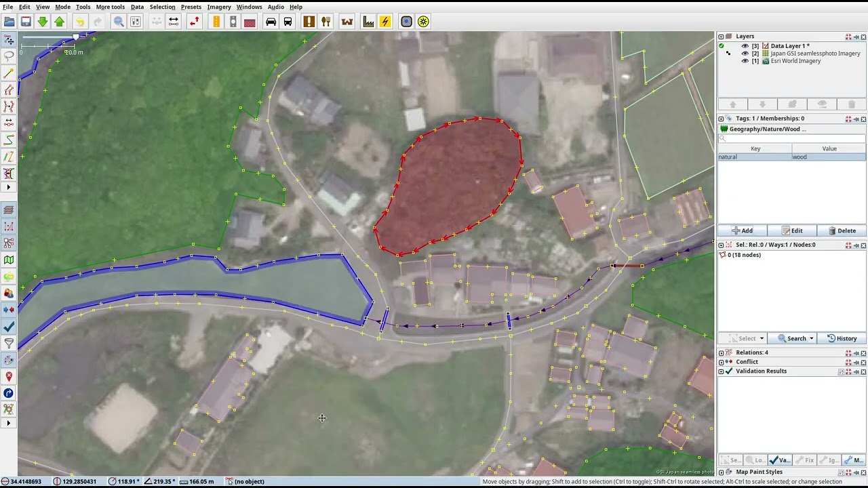868x488 pixels.
Task: Save data with the floppy disk icon
Action: (26, 22)
